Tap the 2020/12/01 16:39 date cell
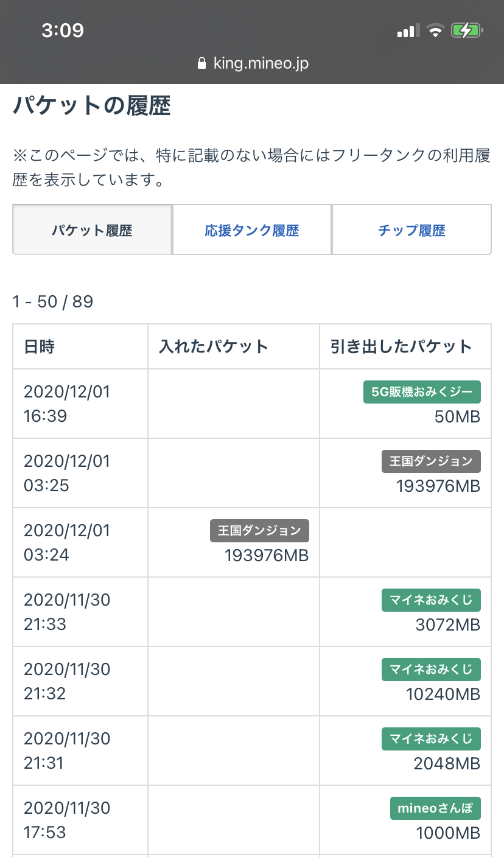 click(x=67, y=404)
